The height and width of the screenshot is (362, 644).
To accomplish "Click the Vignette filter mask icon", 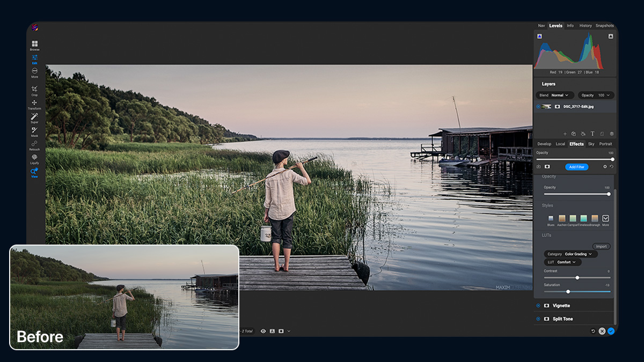I will tap(546, 306).
